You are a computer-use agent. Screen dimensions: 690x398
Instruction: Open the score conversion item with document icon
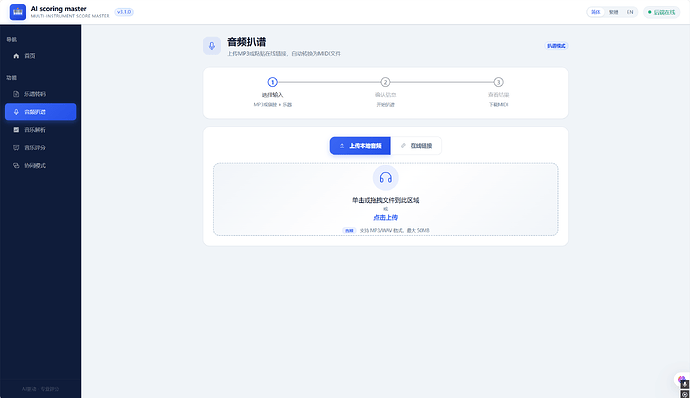40,94
